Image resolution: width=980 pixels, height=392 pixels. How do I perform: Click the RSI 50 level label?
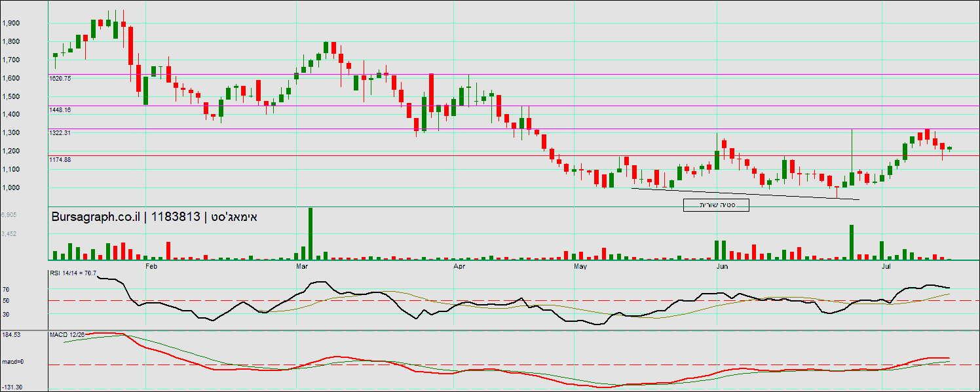click(x=5, y=301)
